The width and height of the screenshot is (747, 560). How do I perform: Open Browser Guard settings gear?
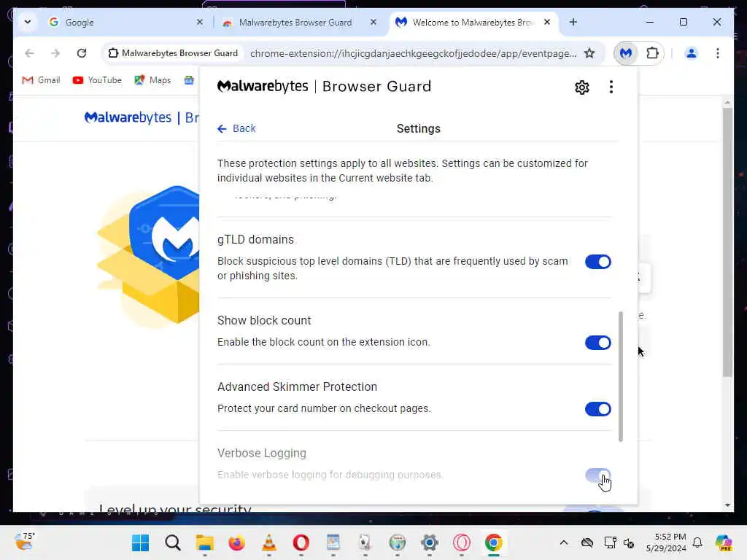[581, 87]
